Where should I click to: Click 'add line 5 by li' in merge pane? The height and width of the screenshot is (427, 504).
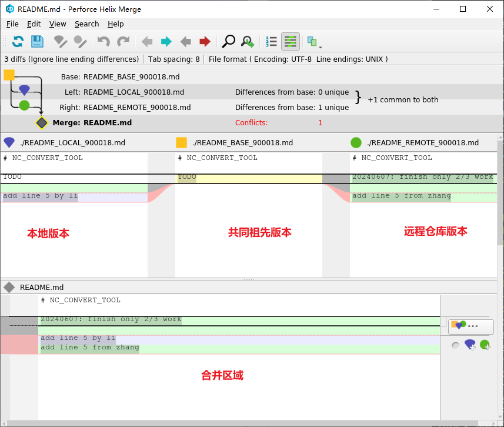tap(78, 338)
